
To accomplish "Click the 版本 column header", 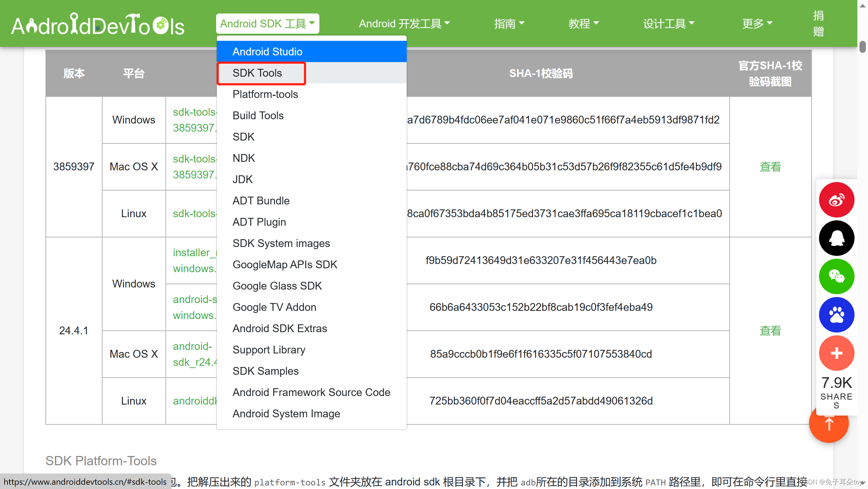I will pyautogui.click(x=74, y=73).
